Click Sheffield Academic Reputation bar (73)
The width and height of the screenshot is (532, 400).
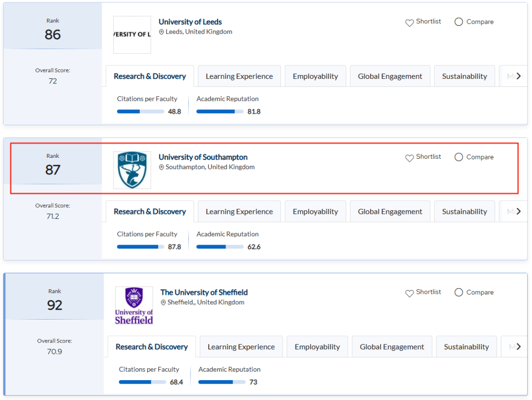coord(222,382)
